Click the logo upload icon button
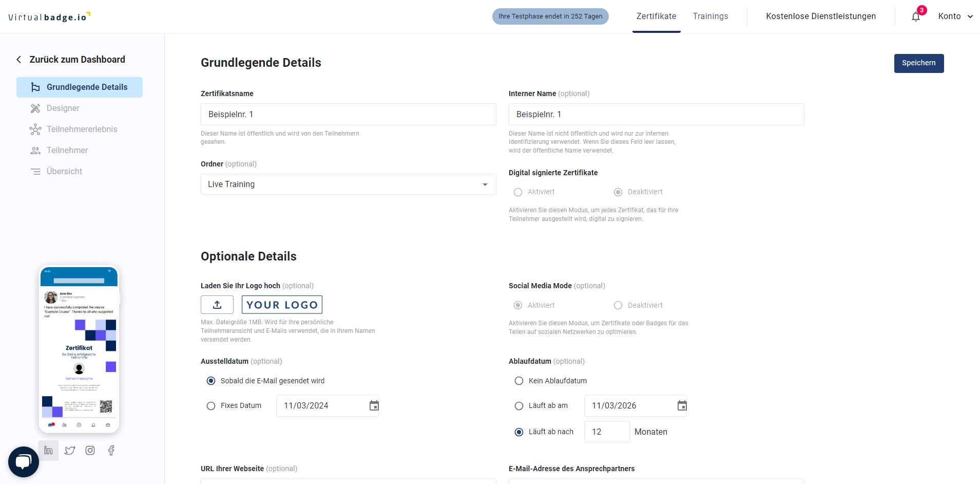Viewport: 980px width, 484px height. [x=217, y=305]
